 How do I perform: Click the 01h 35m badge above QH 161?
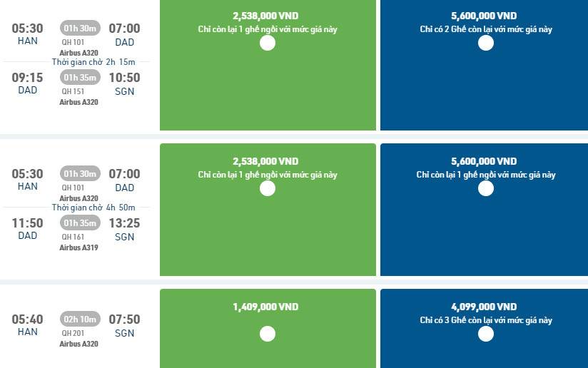pyautogui.click(x=80, y=223)
